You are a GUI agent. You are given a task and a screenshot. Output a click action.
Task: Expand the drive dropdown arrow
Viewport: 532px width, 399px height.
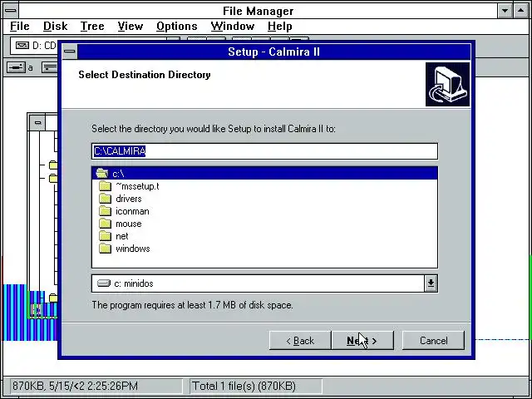[x=431, y=283]
